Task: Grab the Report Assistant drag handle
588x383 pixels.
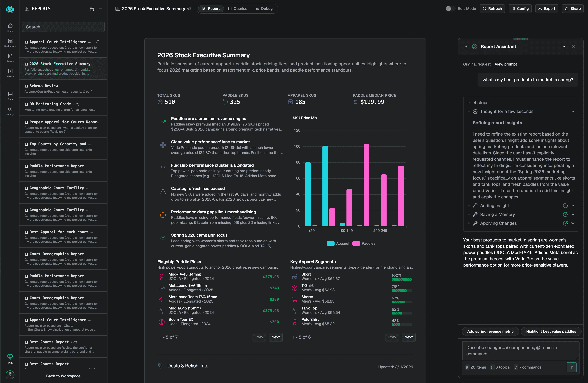Action: click(465, 47)
